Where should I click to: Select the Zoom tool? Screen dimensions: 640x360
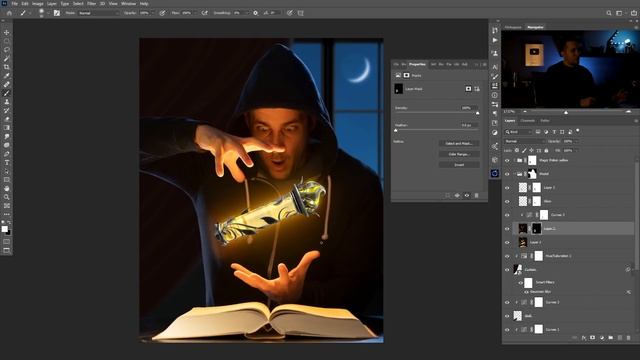tap(7, 197)
